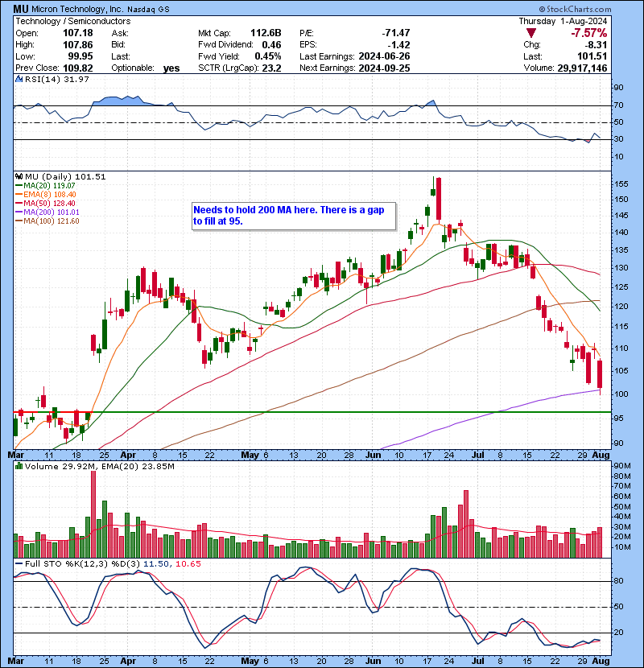Screen dimensions: 644x668
Task: Click the Micron Technology, Inc. company name
Action: [77, 9]
